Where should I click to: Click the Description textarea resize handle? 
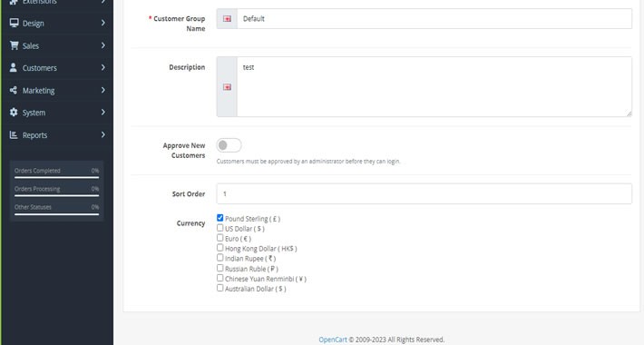629,113
